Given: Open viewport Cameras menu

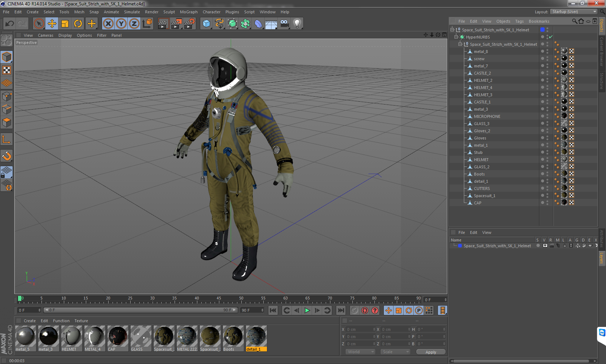Looking at the screenshot, I should point(45,35).
